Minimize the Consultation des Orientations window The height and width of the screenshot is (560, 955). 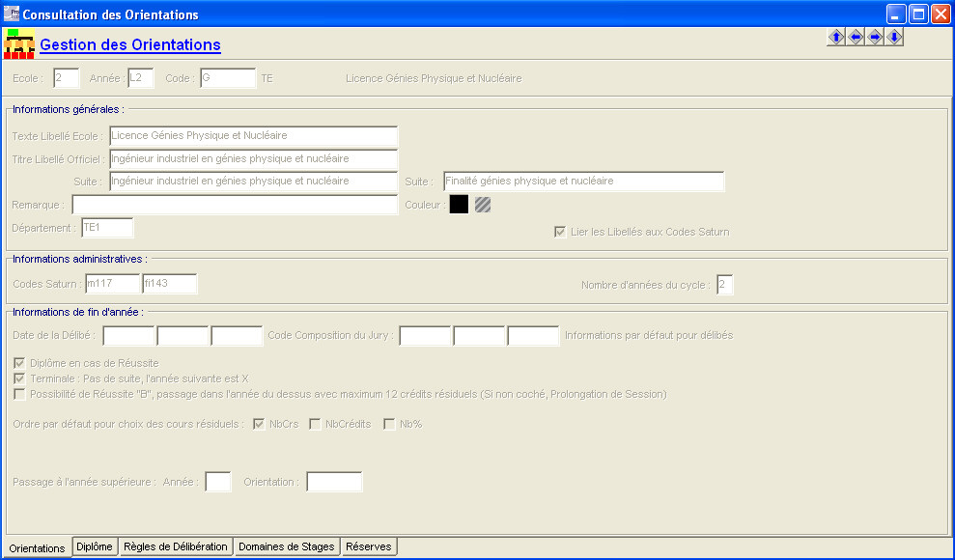tap(896, 14)
